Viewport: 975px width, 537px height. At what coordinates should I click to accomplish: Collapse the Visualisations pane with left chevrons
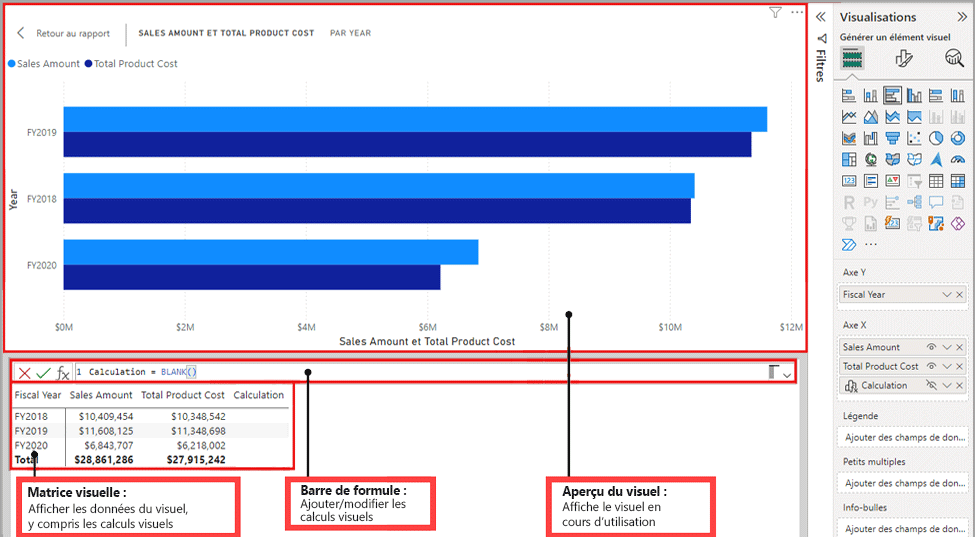click(x=821, y=17)
